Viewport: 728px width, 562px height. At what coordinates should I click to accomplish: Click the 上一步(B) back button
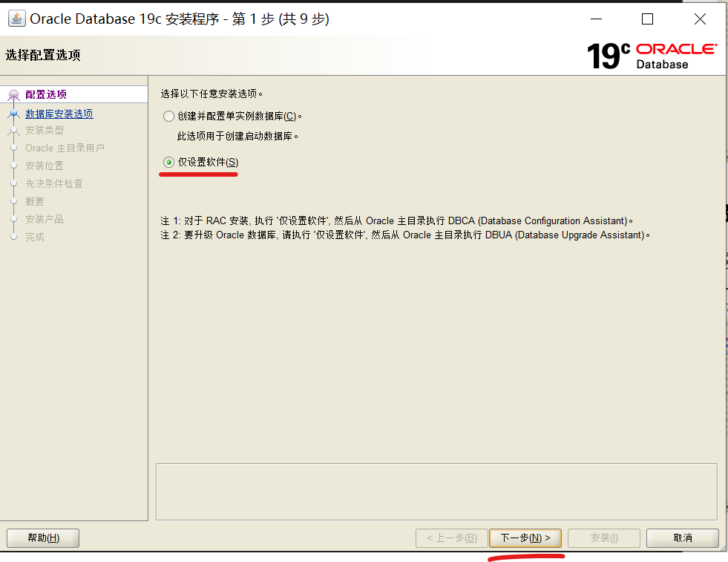(x=452, y=538)
